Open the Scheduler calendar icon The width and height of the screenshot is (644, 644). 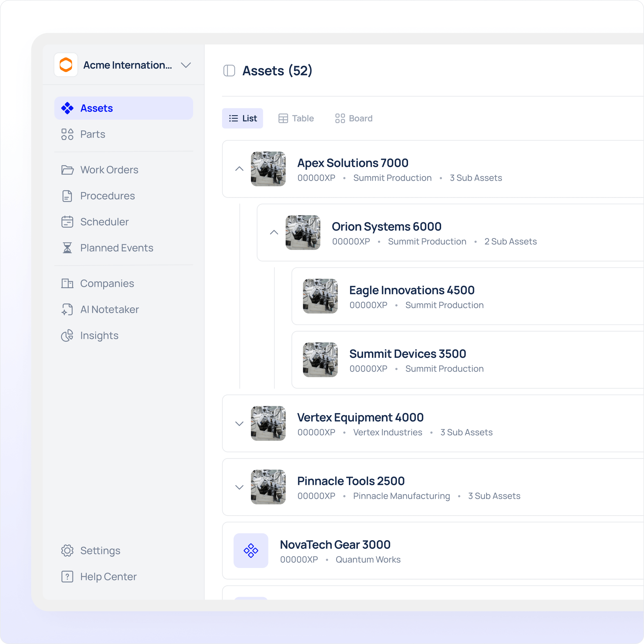click(x=67, y=222)
